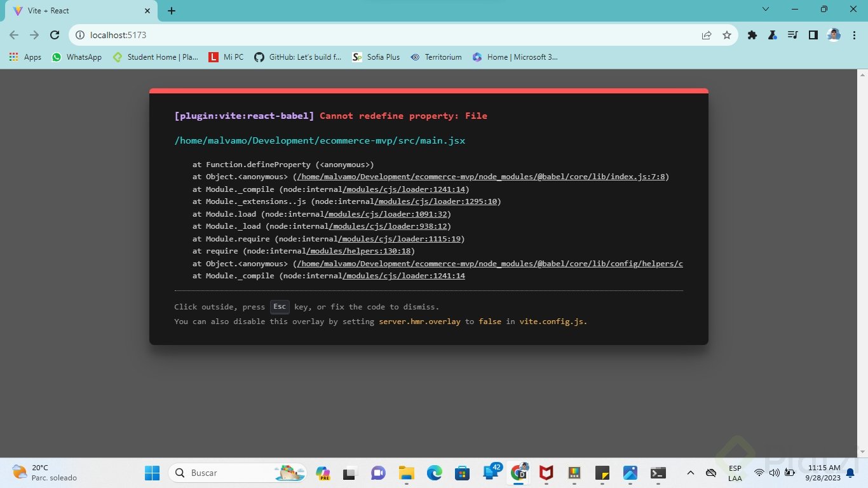Open the Photos app on the taskbar
868x488 pixels.
pos(630,473)
